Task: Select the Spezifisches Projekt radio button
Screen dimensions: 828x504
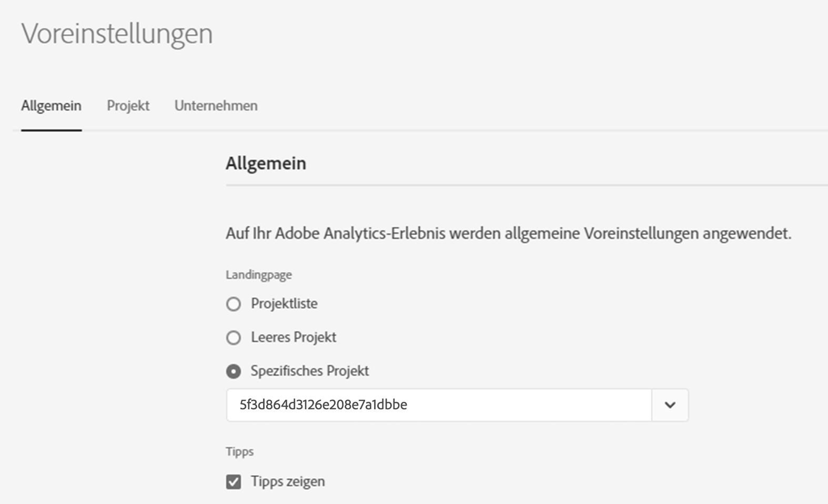Action: [x=234, y=371]
